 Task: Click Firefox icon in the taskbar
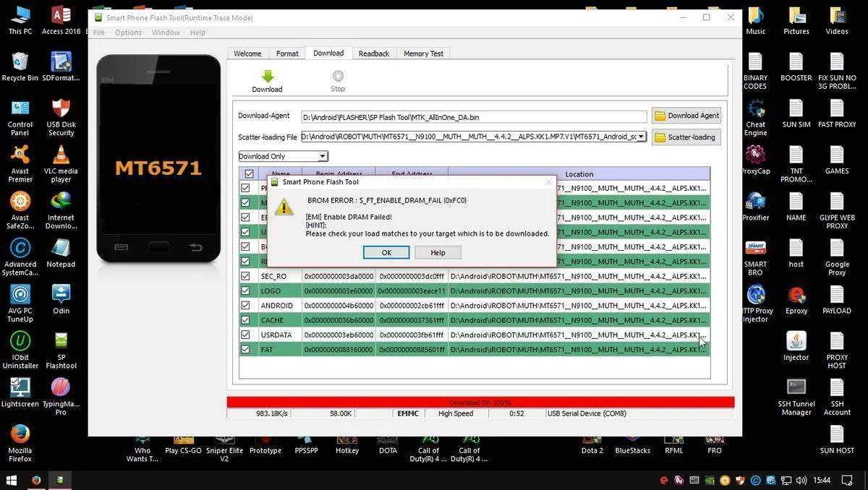coord(36,480)
